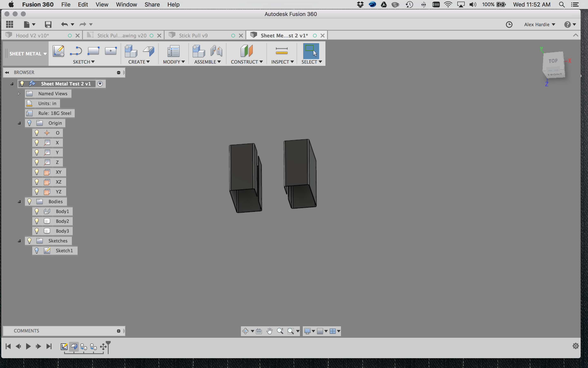This screenshot has width=588, height=368.
Task: Switch to the Hood V2 v10 tab
Action: (x=32, y=36)
